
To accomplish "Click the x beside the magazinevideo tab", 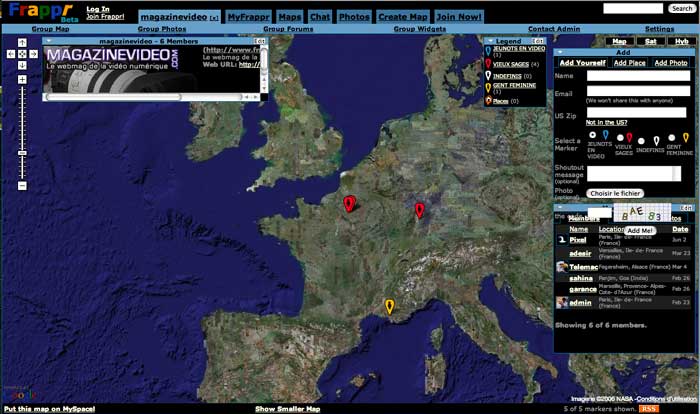I will point(214,18).
